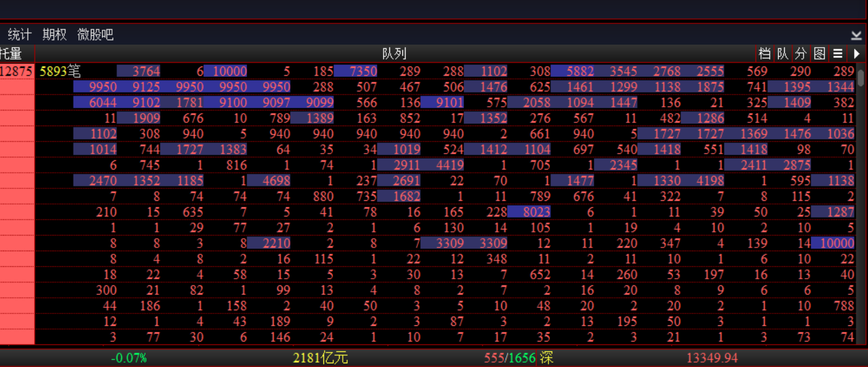This screenshot has width=868, height=367.
Task: Switch to the 队 queue view button
Action: (783, 53)
